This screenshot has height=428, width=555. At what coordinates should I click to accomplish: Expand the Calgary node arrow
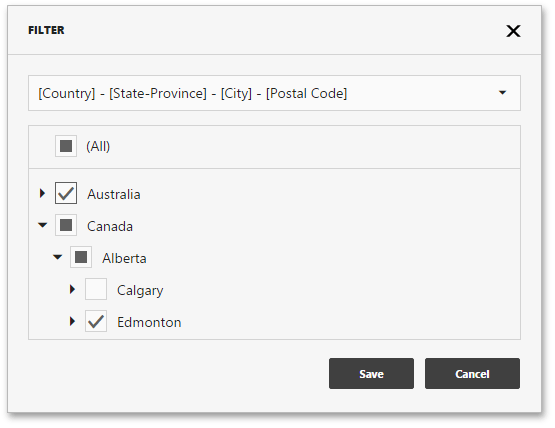coord(72,289)
